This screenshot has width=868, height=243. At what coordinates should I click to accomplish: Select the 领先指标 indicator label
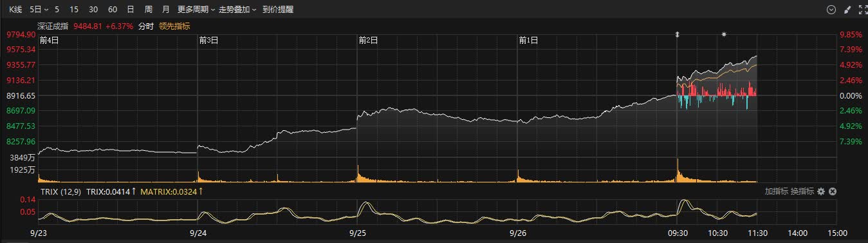click(174, 26)
